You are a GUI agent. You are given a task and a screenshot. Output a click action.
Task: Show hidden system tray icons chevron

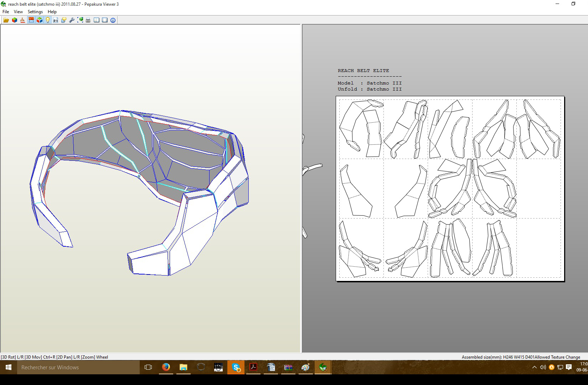tap(535, 367)
